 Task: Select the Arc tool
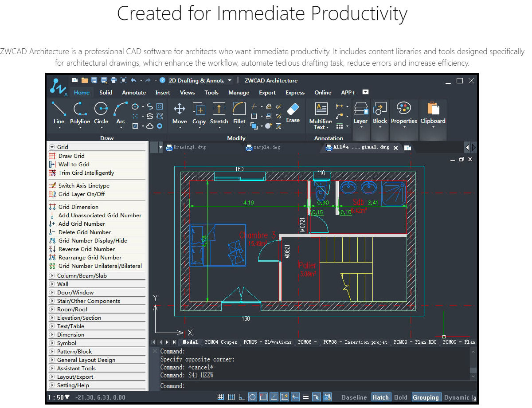(x=121, y=113)
